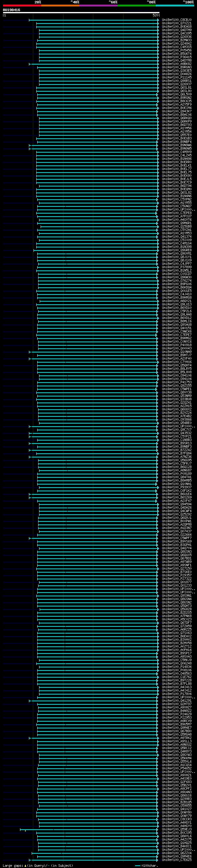Click the green ~80% identity legend segment

pyautogui.click(x=136, y=6)
